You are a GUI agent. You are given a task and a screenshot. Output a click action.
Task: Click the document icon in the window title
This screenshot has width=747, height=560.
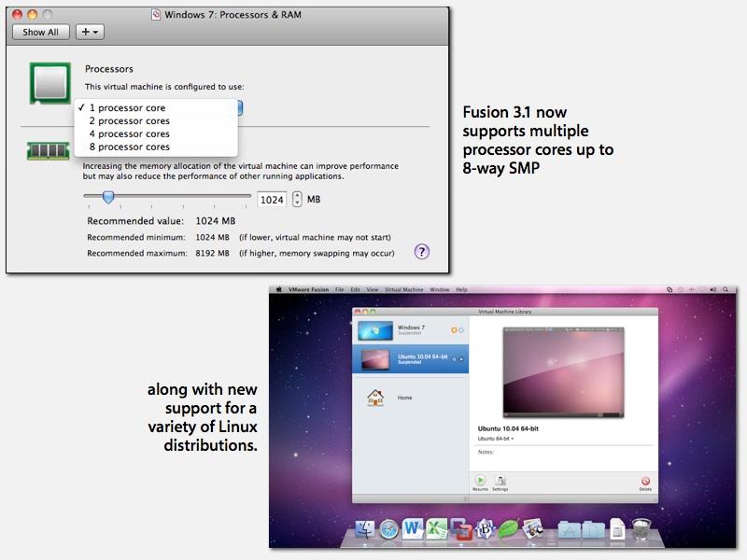click(156, 15)
